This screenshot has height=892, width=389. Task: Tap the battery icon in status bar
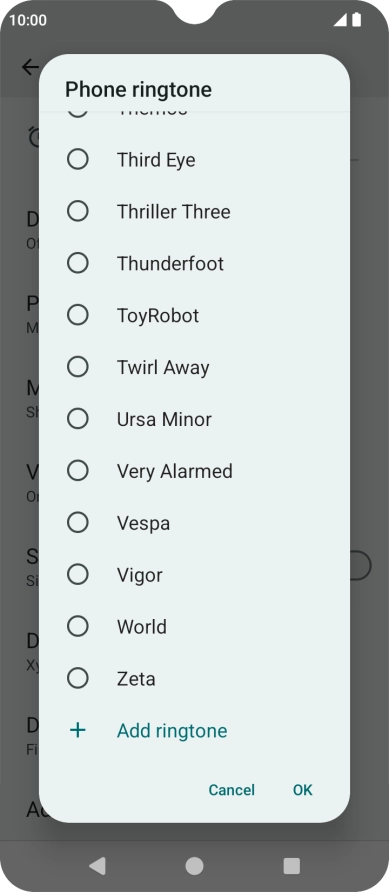point(357,20)
